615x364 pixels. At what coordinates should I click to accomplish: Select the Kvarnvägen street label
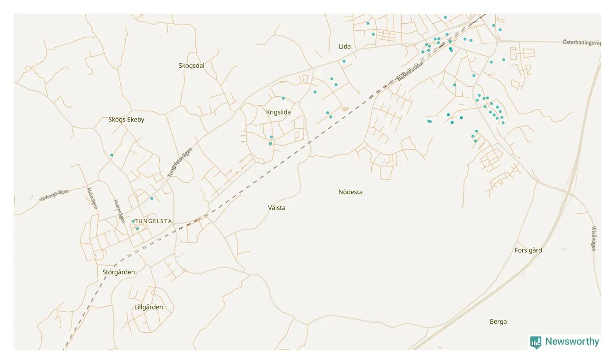(x=119, y=210)
